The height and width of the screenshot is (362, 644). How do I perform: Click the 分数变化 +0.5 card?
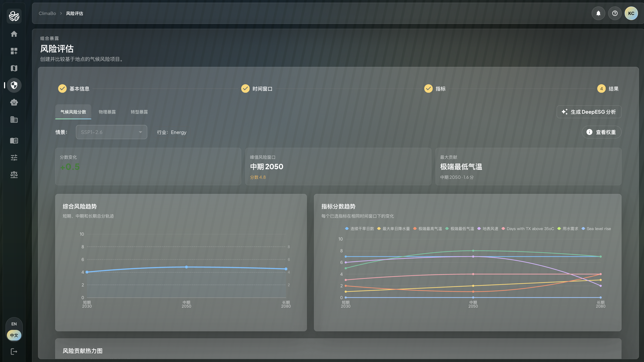point(148,166)
